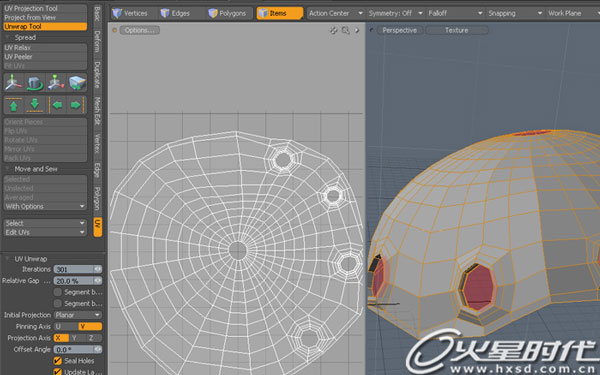Image resolution: width=600 pixels, height=375 pixels.
Task: Click the arrow icon beside the UV viewport zoom
Action: coord(357,30)
